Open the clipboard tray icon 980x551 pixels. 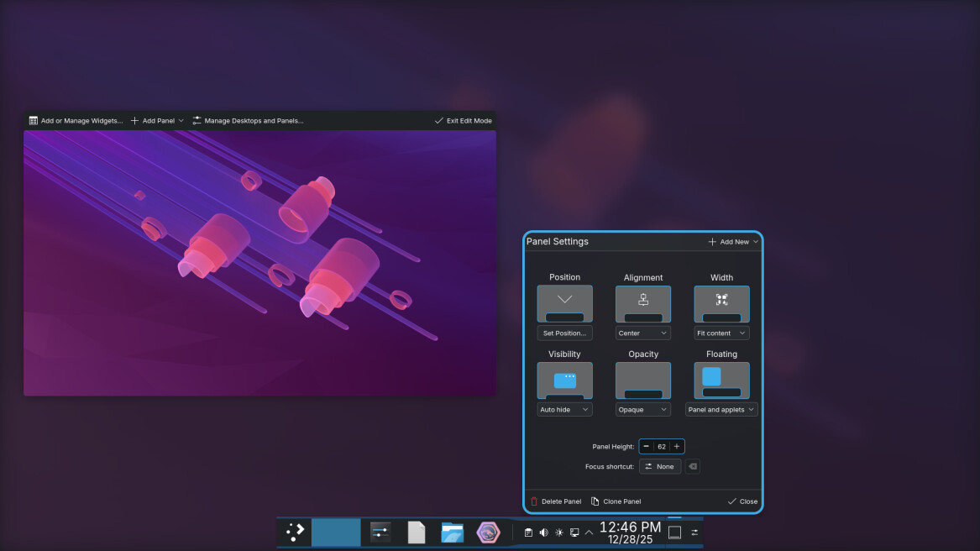coord(528,533)
